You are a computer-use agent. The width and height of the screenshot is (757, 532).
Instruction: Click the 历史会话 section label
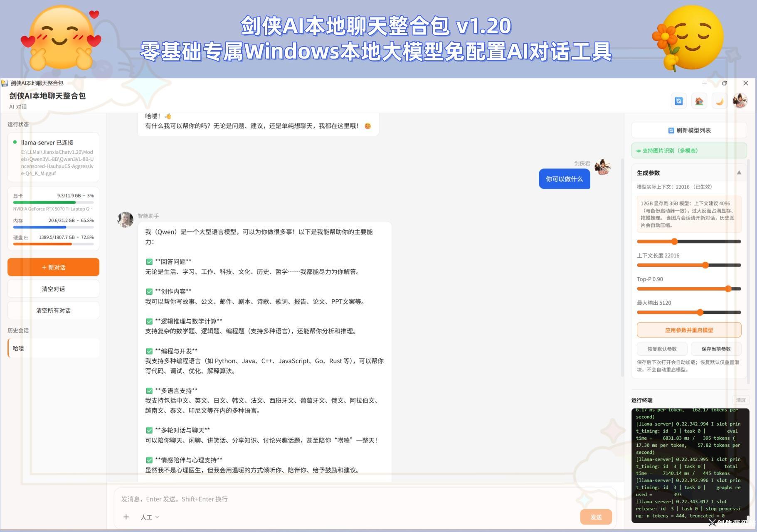coord(18,330)
